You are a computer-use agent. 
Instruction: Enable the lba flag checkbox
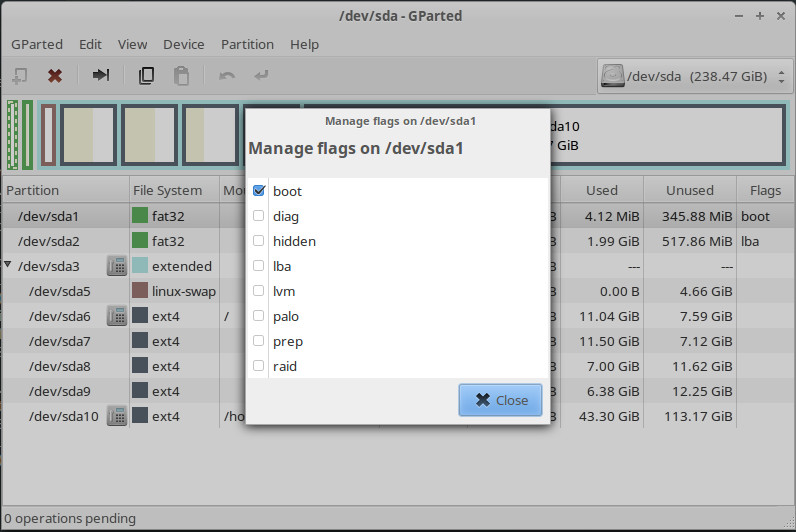pos(258,265)
